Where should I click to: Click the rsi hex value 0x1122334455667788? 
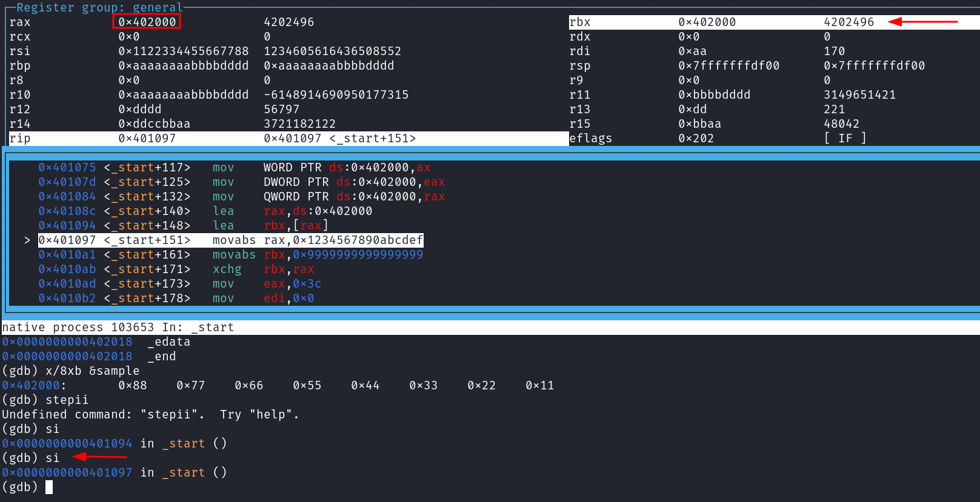183,51
